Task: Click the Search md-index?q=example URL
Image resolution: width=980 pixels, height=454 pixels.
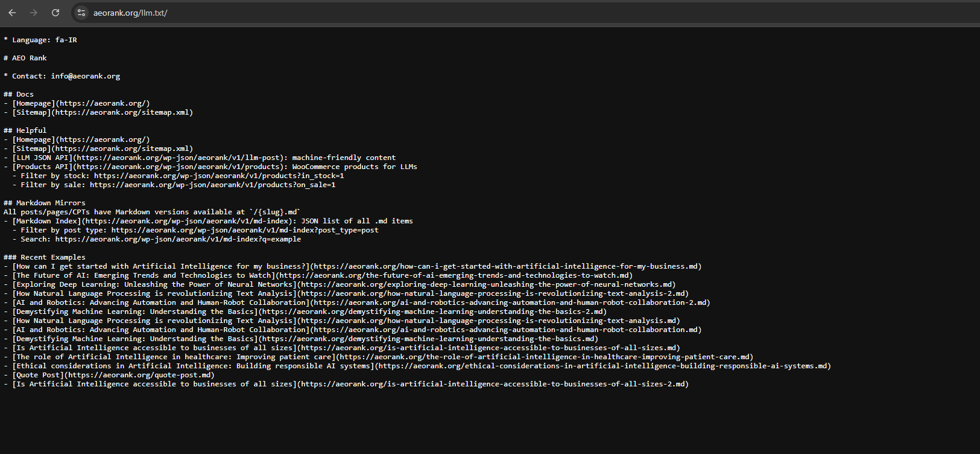Action: click(178, 239)
